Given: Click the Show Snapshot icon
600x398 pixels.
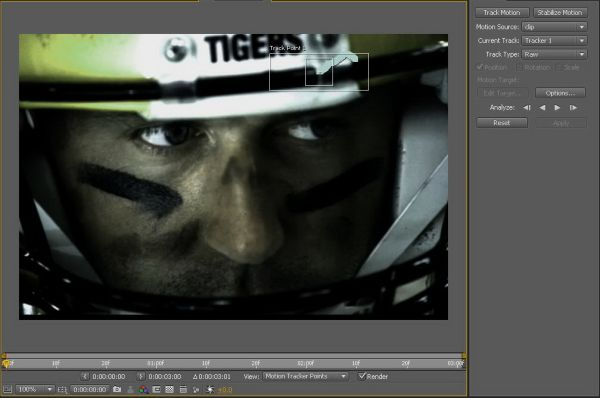Looking at the screenshot, I should [130, 390].
